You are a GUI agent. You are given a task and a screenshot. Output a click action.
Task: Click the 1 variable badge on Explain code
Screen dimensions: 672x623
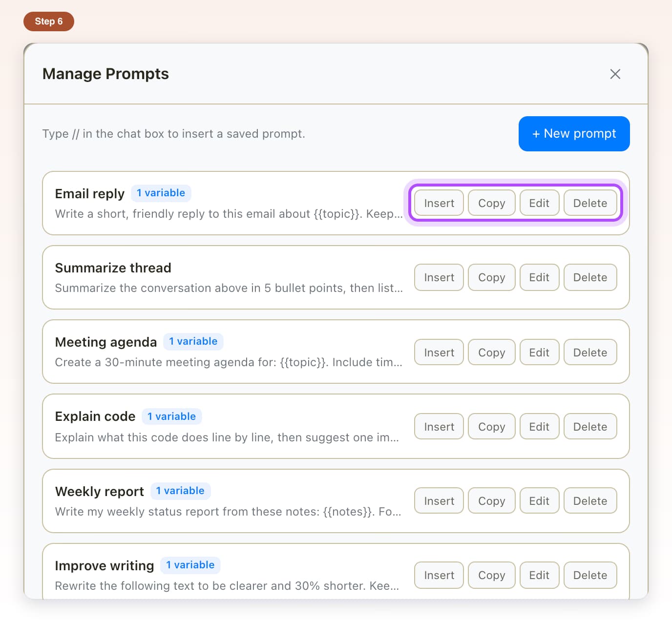171,416
